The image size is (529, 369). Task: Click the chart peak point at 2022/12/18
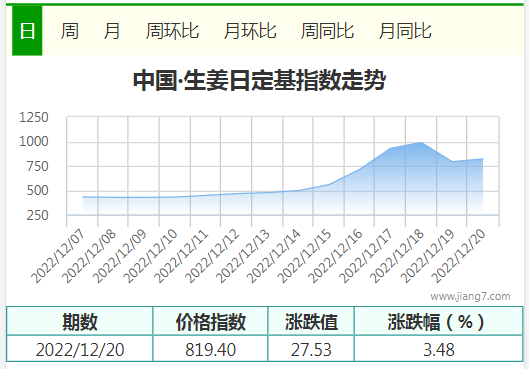(421, 142)
